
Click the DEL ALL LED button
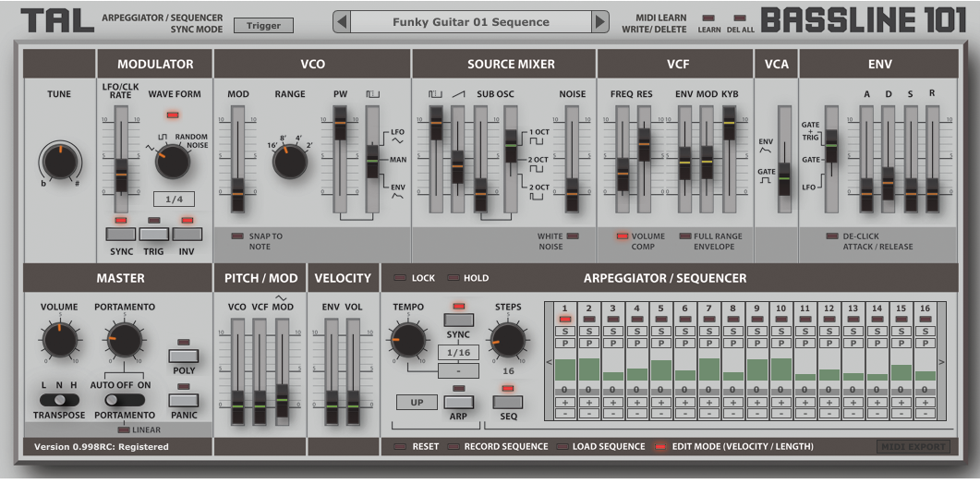point(739,18)
